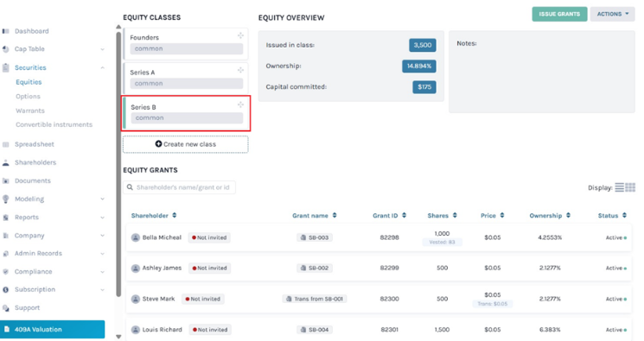Image resolution: width=644 pixels, height=341 pixels.
Task: Open the Shareholders menu item
Action: click(x=35, y=163)
